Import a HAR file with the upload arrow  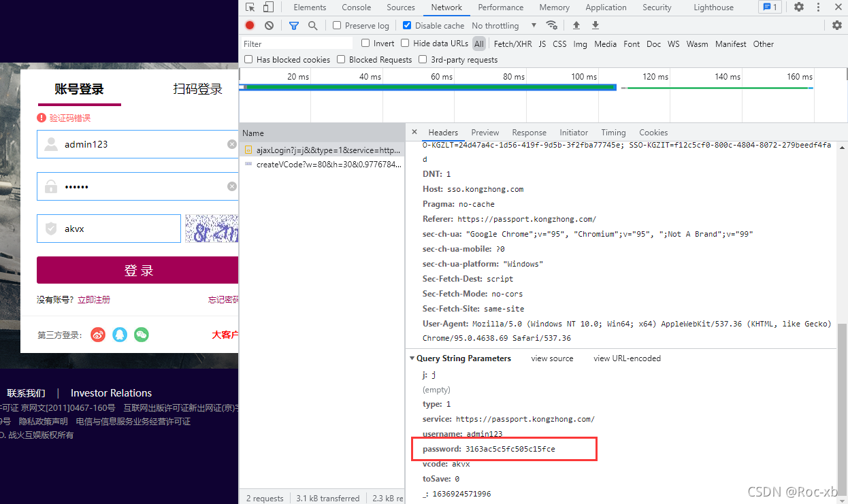point(576,25)
